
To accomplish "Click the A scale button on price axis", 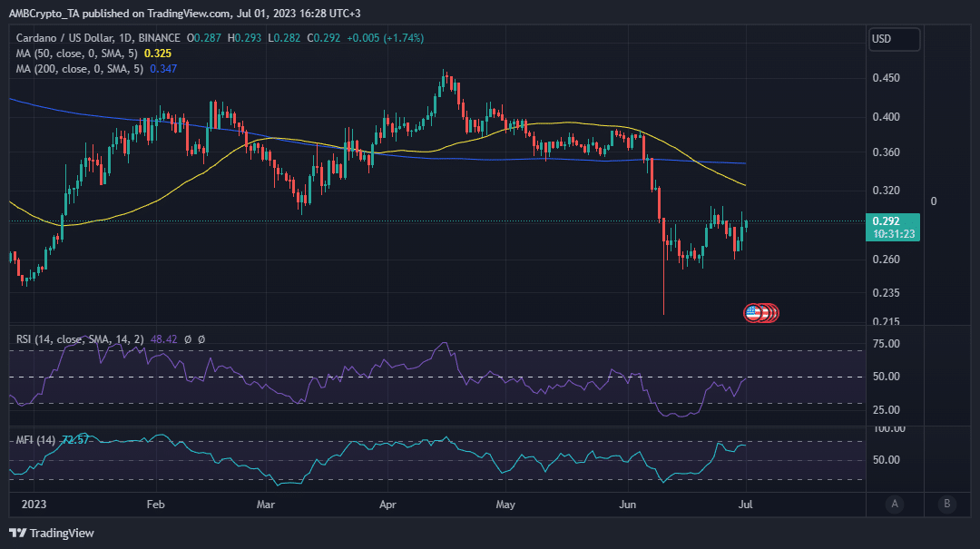I will pos(895,504).
